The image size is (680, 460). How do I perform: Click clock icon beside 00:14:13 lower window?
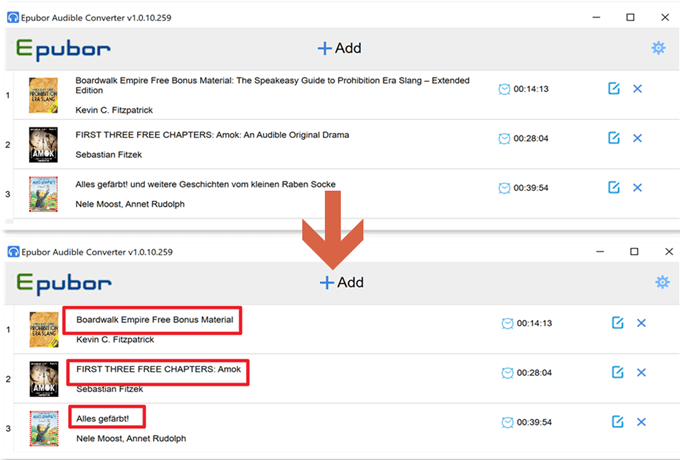tap(507, 323)
